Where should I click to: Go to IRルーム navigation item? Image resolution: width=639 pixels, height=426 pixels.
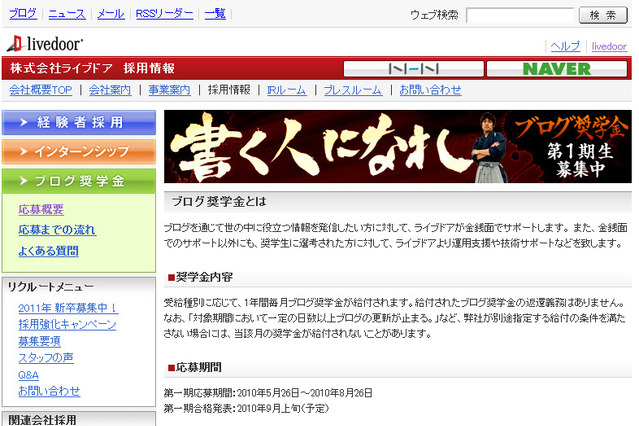pyautogui.click(x=286, y=90)
